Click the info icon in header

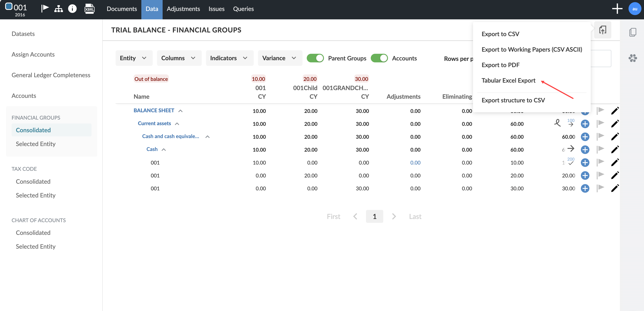72,9
